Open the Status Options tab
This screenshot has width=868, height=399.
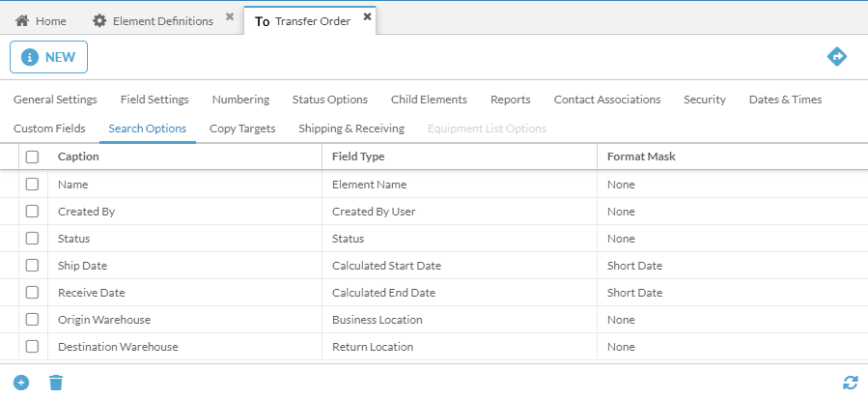coord(330,100)
